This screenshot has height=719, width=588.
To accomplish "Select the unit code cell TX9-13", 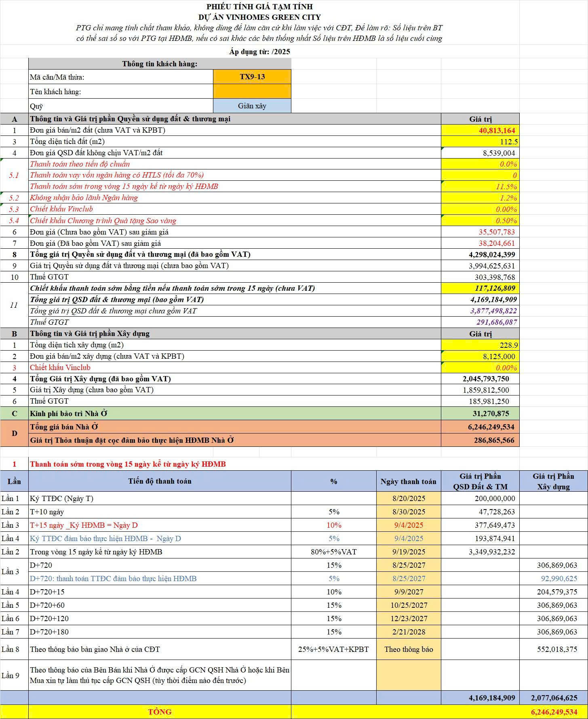I will pos(252,77).
